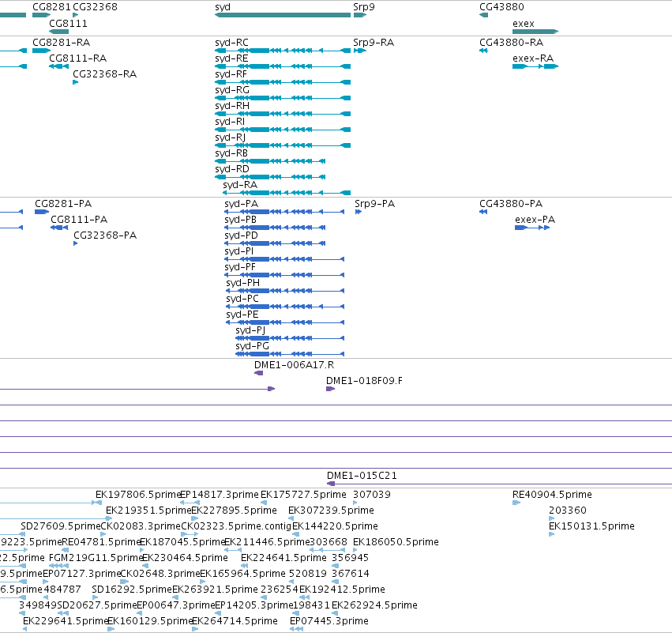
Task: Select the DME1-006A17.R feature
Action: [x=258, y=373]
